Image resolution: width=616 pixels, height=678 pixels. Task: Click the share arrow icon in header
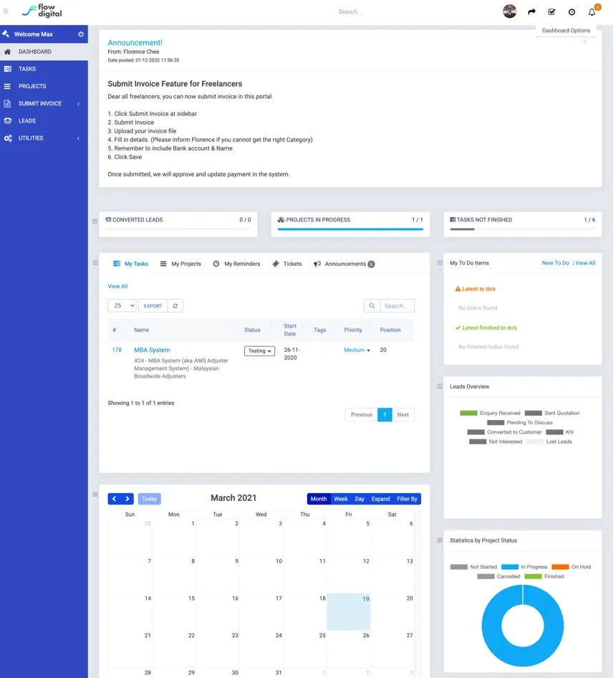click(x=531, y=11)
